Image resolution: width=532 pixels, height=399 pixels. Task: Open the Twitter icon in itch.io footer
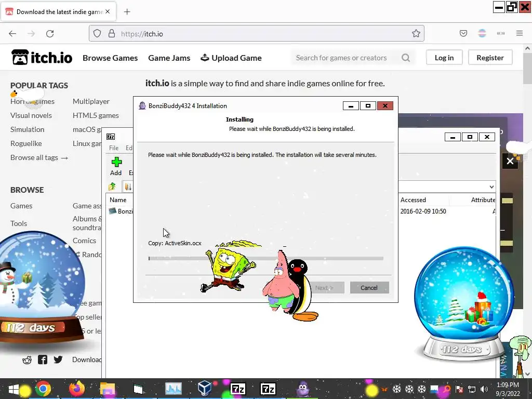(58, 360)
